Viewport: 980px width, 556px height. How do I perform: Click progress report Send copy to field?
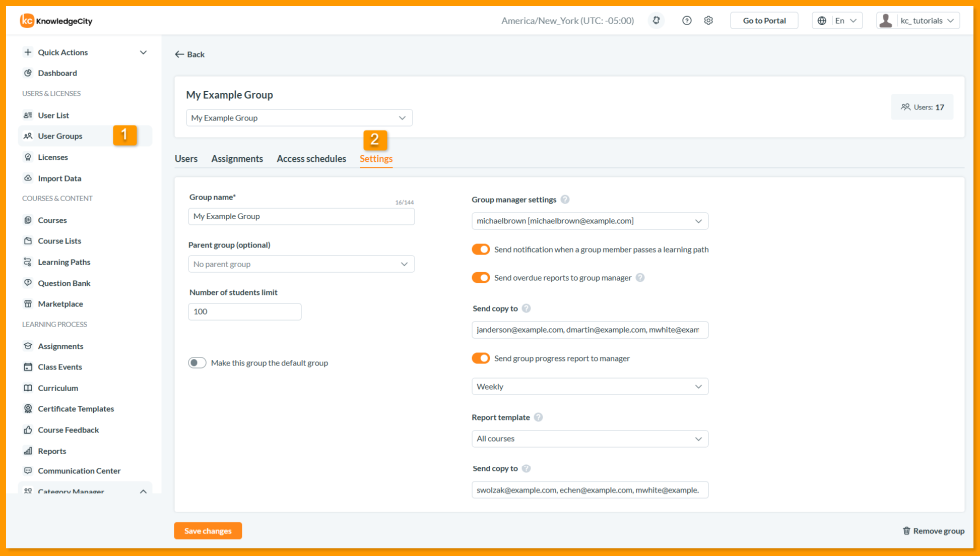coord(590,490)
